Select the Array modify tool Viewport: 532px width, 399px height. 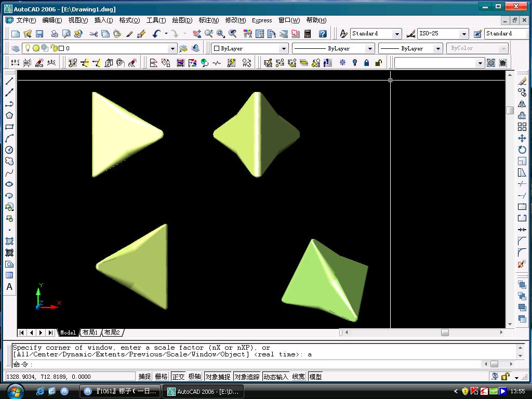point(522,127)
